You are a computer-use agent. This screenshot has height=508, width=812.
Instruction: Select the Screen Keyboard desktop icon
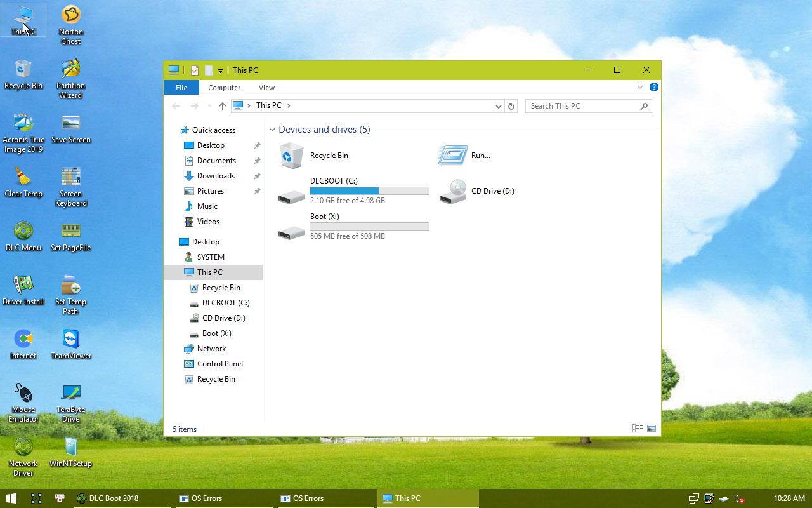(71, 187)
